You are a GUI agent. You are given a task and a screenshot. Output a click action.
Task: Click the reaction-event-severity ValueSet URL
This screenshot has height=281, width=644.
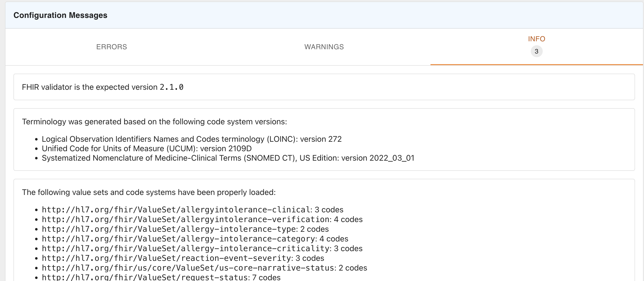point(166,258)
